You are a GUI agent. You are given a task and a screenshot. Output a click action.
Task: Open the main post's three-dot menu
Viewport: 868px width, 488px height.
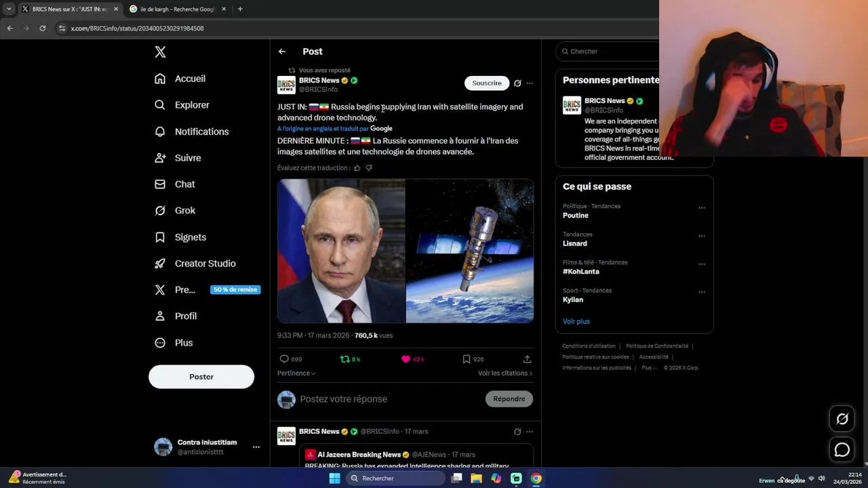tap(530, 83)
